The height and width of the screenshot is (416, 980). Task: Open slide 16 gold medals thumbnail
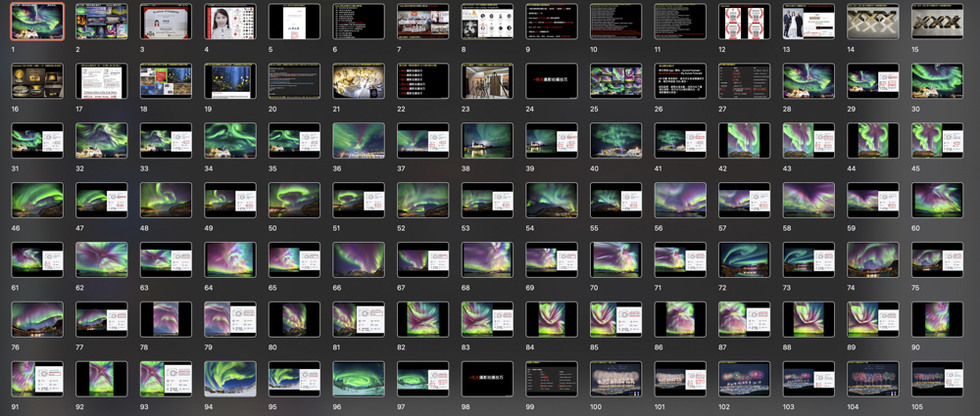click(x=37, y=81)
